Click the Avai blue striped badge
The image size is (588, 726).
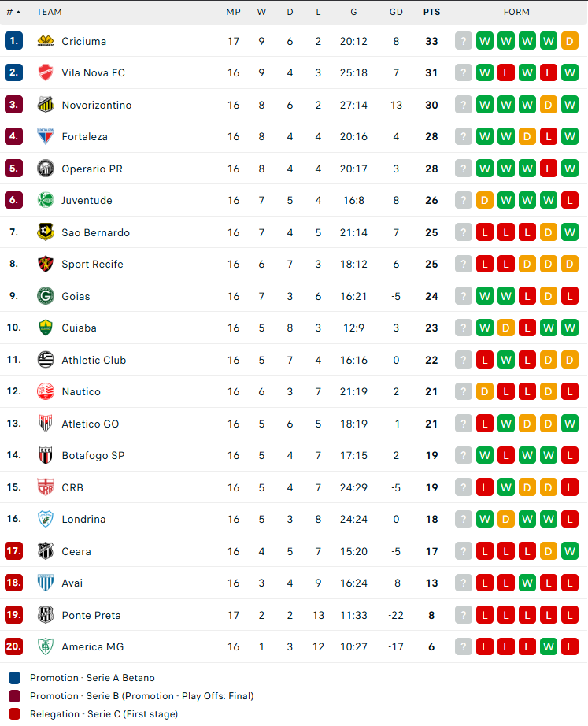[46, 583]
